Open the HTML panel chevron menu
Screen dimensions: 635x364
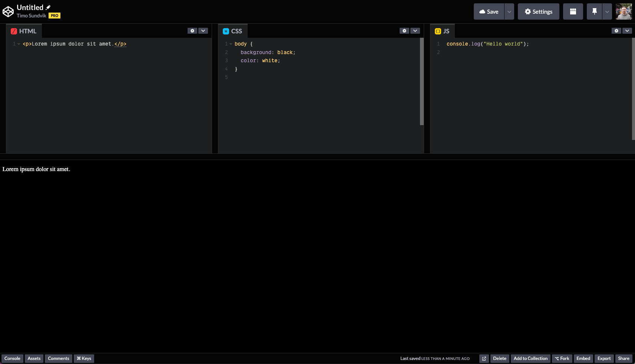(x=203, y=31)
